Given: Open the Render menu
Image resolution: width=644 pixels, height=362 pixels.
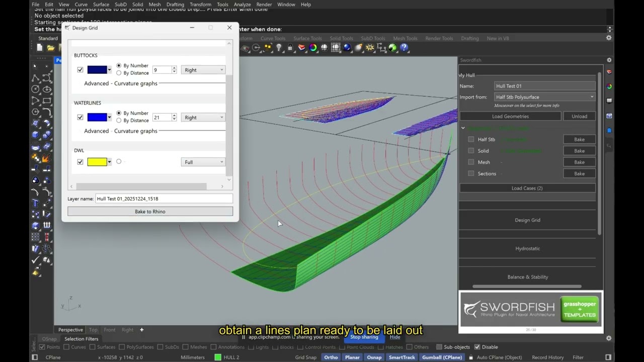Looking at the screenshot, I should [x=264, y=5].
